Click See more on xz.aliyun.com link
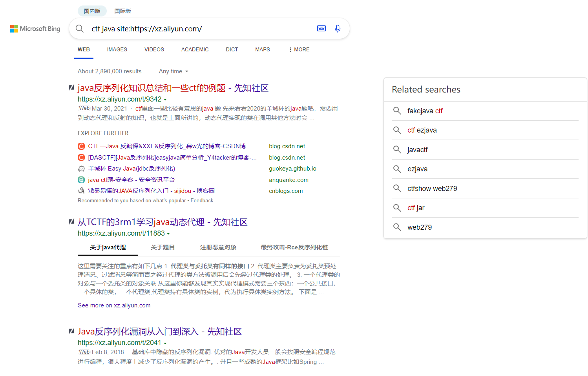This screenshot has height=376, width=588. [x=114, y=305]
